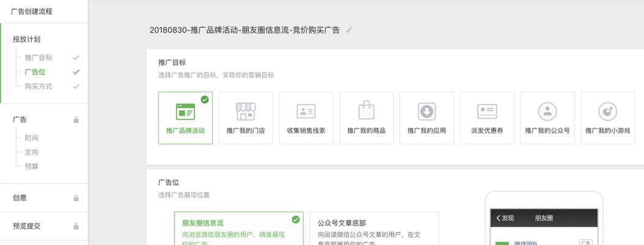Pick the 推广我的公众号 goal card

pos(547,118)
